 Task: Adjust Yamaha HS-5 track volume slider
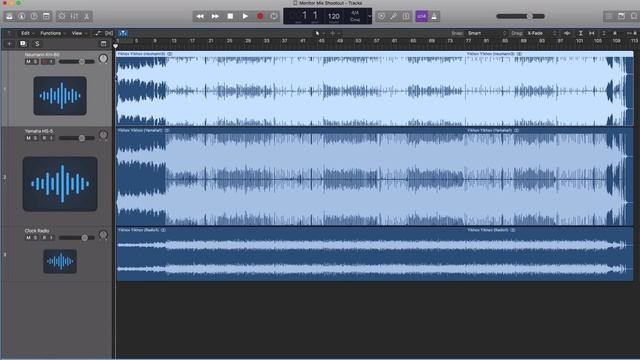[77, 138]
